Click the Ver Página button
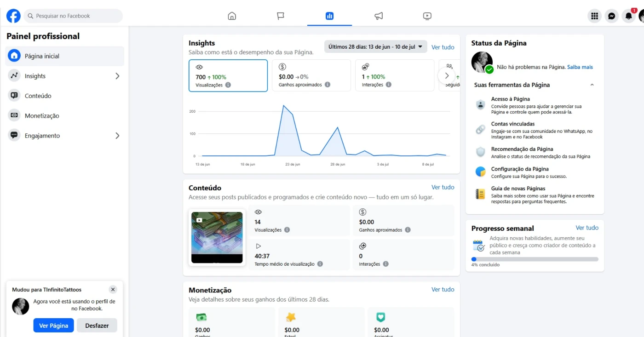This screenshot has width=644, height=337. (x=53, y=326)
